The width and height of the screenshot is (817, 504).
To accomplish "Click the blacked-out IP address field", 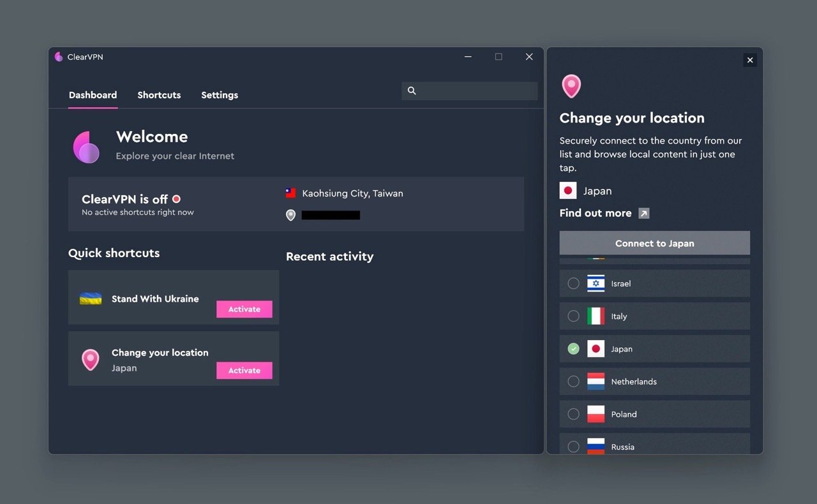I will pos(331,216).
